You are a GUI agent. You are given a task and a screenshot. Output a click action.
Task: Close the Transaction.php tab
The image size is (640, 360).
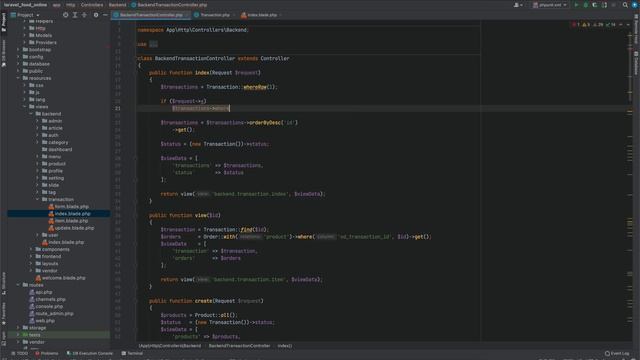tap(234, 15)
